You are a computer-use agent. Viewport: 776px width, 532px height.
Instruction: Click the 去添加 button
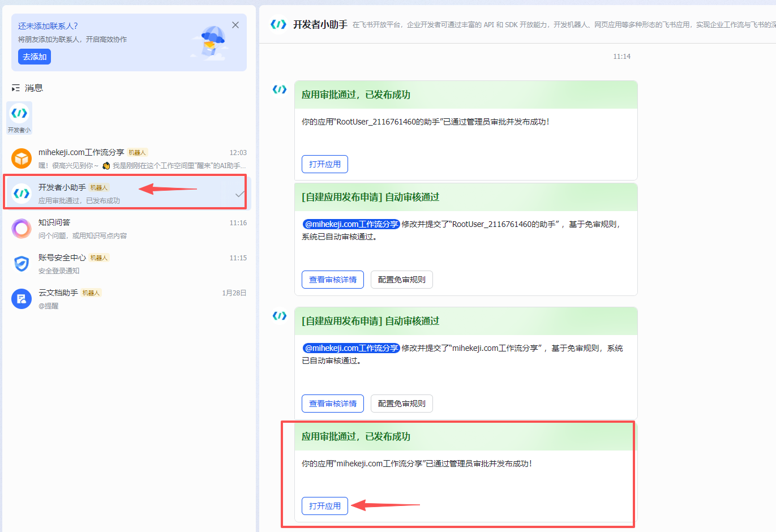(35, 57)
